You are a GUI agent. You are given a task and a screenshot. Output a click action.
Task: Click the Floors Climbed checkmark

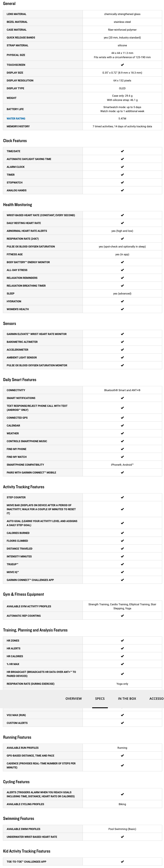[x=122, y=541]
